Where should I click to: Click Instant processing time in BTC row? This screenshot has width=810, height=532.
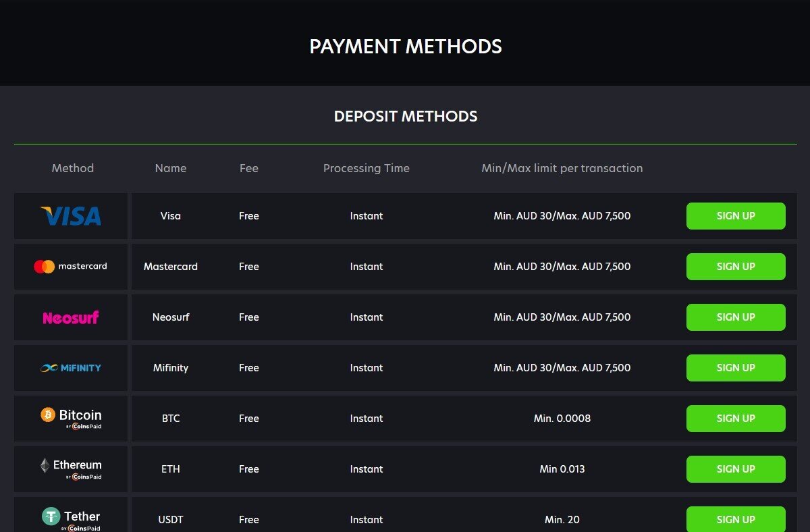367,419
